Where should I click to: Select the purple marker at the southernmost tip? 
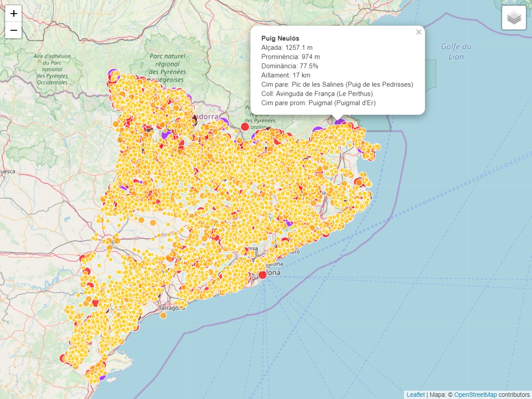pos(102,377)
